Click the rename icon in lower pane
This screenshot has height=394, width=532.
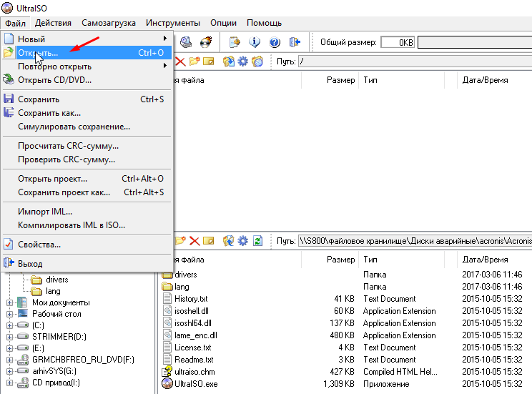tap(208, 241)
